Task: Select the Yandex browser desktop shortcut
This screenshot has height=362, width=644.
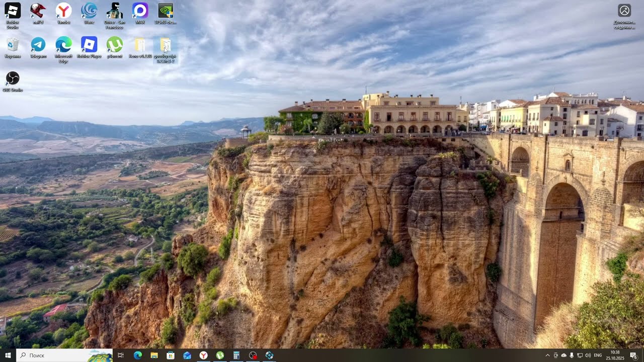Action: tap(63, 14)
